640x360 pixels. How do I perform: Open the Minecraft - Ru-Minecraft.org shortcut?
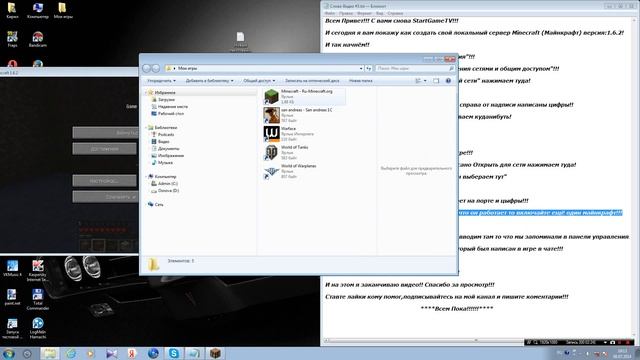point(304,96)
